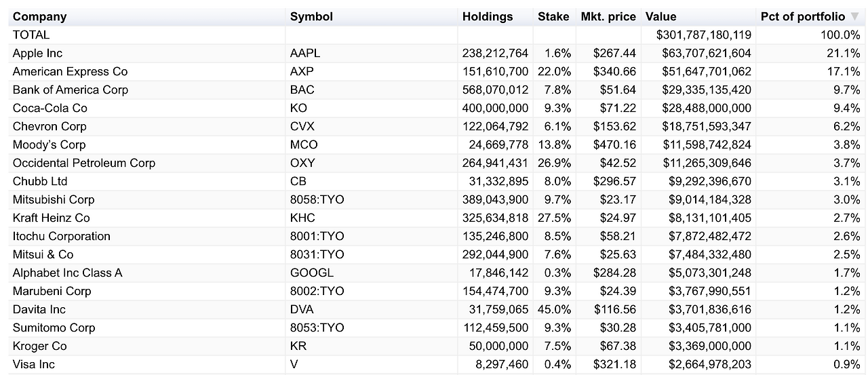Click the TOTAL portfolio value $301,787,180,119
This screenshot has height=375, width=868.
[704, 35]
